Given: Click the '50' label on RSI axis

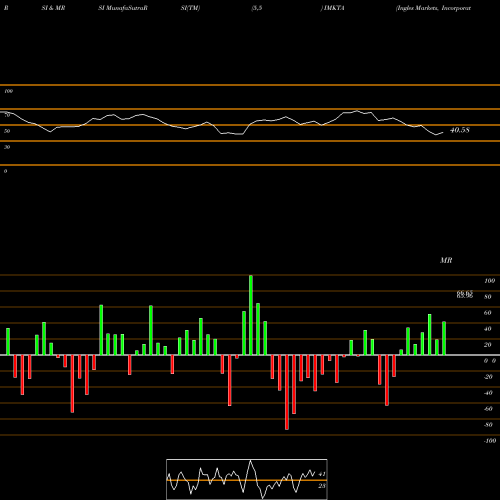Looking at the screenshot, I should pos(7,131).
